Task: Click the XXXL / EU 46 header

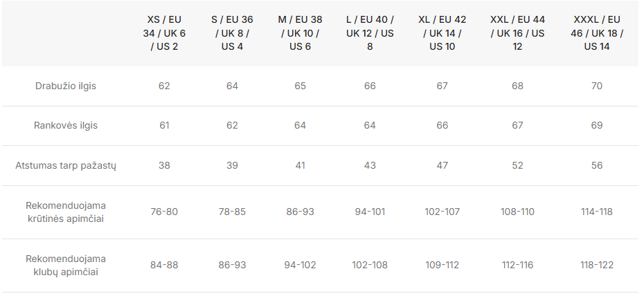Action: 597,33
